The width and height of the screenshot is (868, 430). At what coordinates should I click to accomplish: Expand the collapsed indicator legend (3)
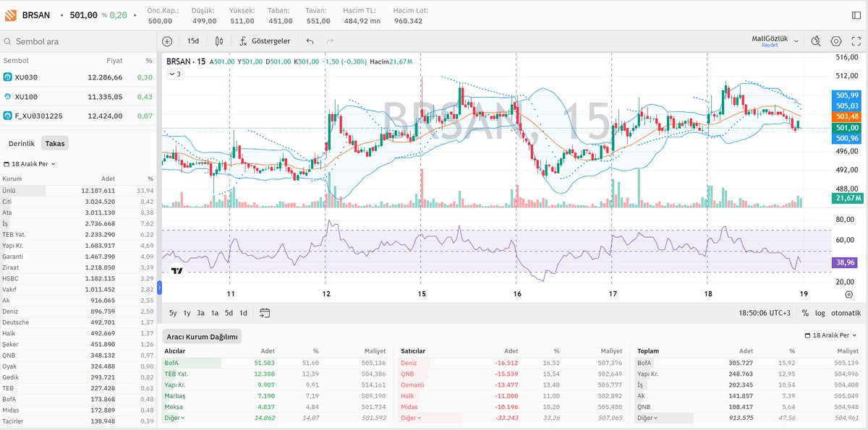(176, 74)
